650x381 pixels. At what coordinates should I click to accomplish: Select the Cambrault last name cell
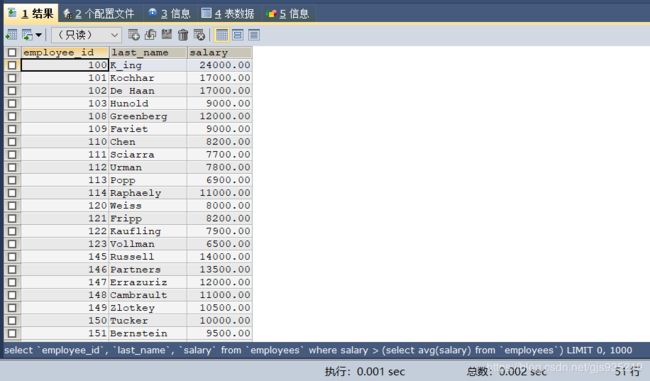[148, 295]
